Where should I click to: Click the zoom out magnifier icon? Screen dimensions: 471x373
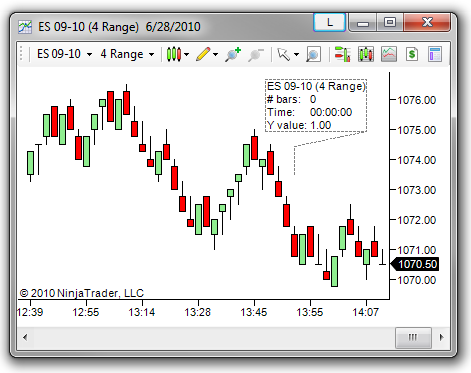coord(256,54)
